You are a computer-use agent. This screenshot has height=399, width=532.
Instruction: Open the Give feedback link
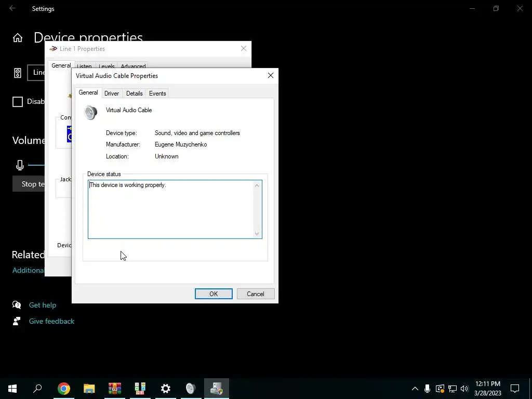click(x=51, y=321)
